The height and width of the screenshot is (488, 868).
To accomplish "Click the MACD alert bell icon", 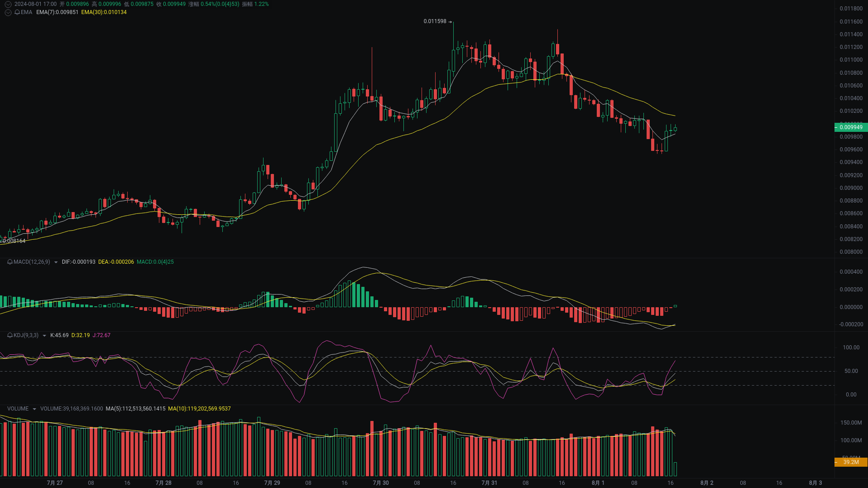I will 10,262.
